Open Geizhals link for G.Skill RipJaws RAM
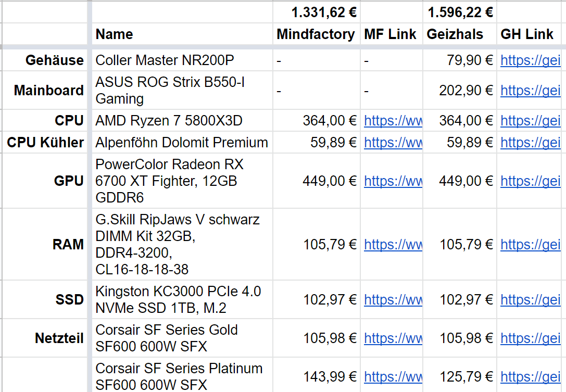This screenshot has width=566, height=392. 530,245
